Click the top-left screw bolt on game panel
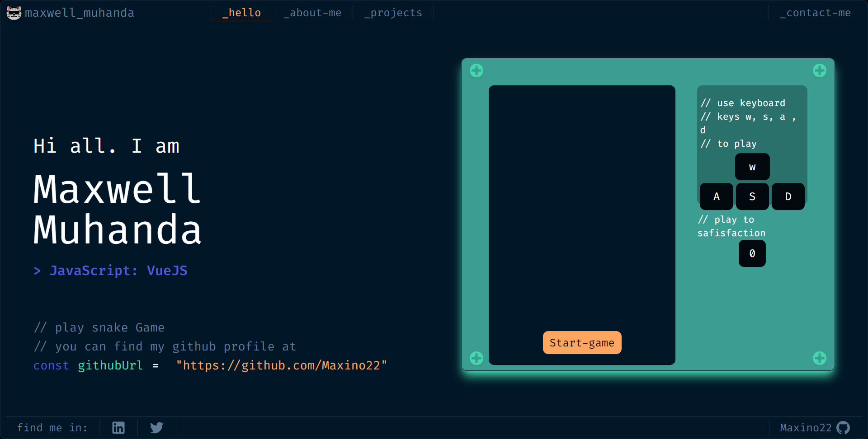This screenshot has width=868, height=439. [x=476, y=70]
